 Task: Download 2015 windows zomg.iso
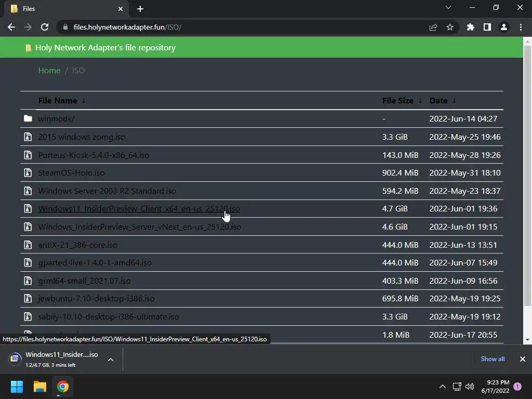click(82, 137)
